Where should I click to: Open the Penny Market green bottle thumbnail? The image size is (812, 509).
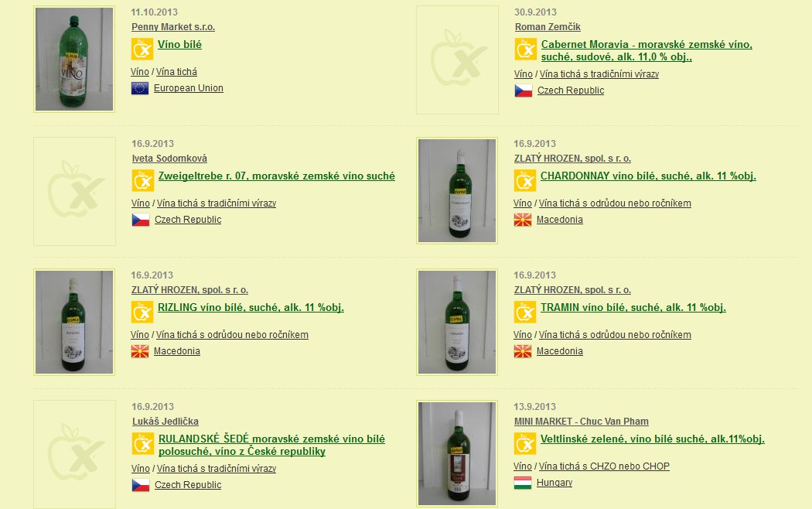(74, 59)
